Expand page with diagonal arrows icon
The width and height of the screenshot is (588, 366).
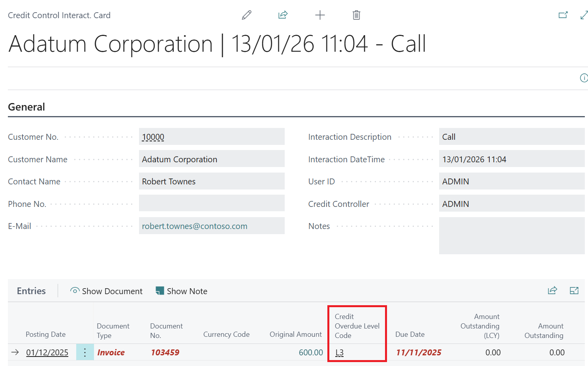point(584,15)
